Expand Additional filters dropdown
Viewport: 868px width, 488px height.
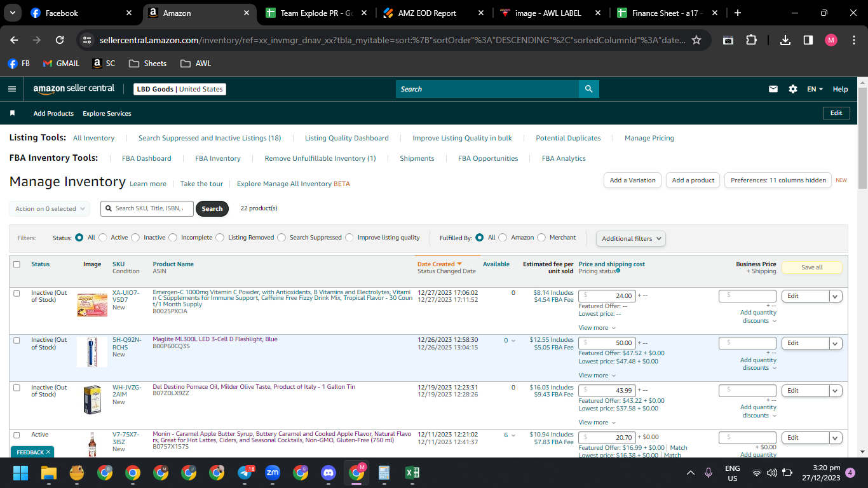pos(631,238)
